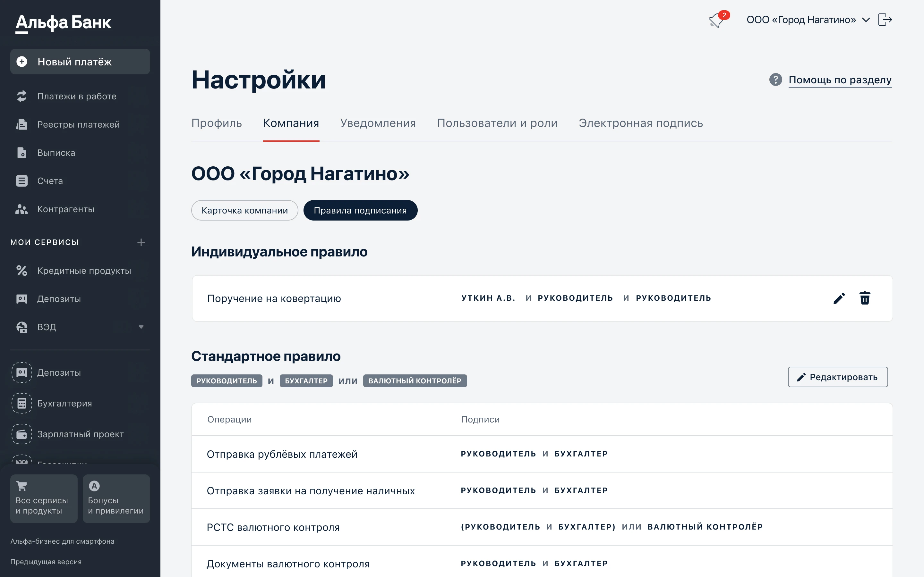Open the Помощь по разделу link
The height and width of the screenshot is (577, 924).
[840, 80]
